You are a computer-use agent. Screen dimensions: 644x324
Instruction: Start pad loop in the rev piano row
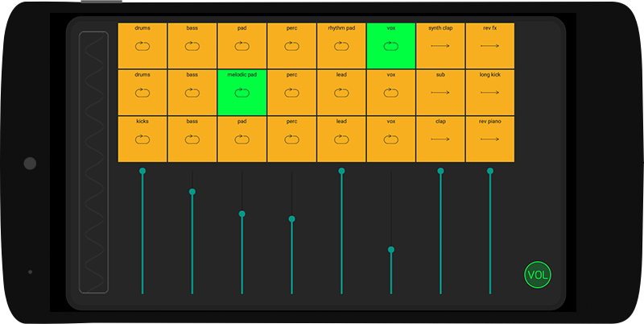point(242,139)
